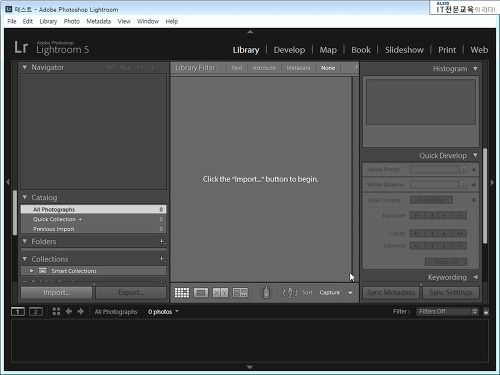The width and height of the screenshot is (500, 375).
Task: Click the Exposure adjustment buttons
Action: click(x=438, y=215)
